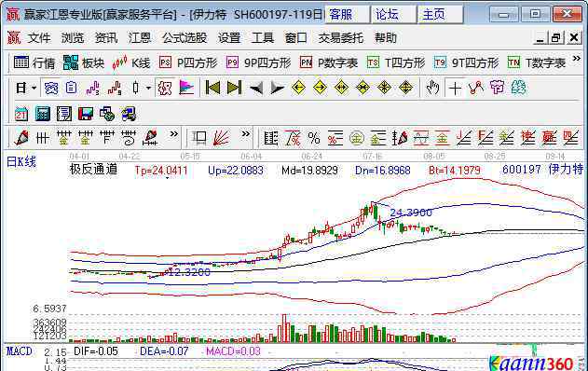Jump to first bar with skip-back icon

pos(213,89)
